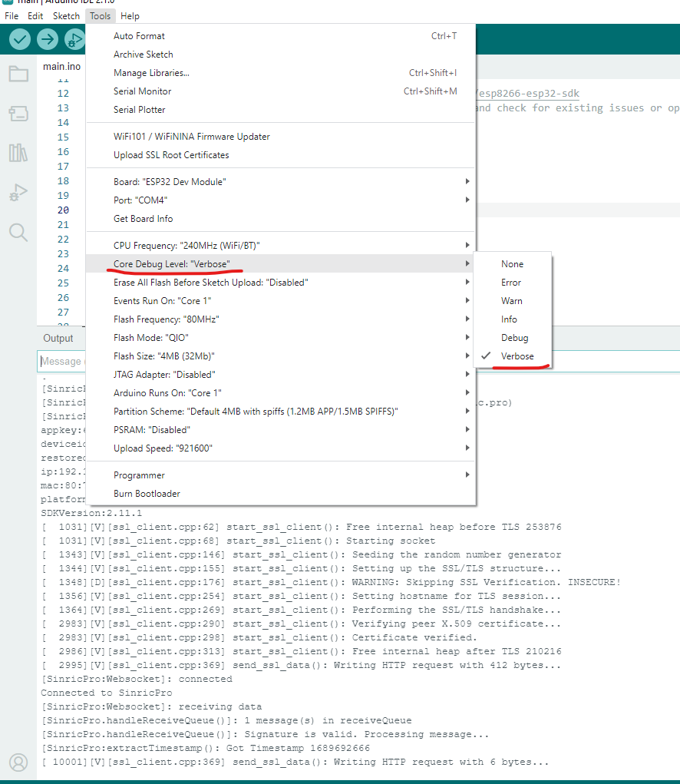Image resolution: width=680 pixels, height=784 pixels.
Task: Enable the Debug core debug level
Action: point(514,337)
